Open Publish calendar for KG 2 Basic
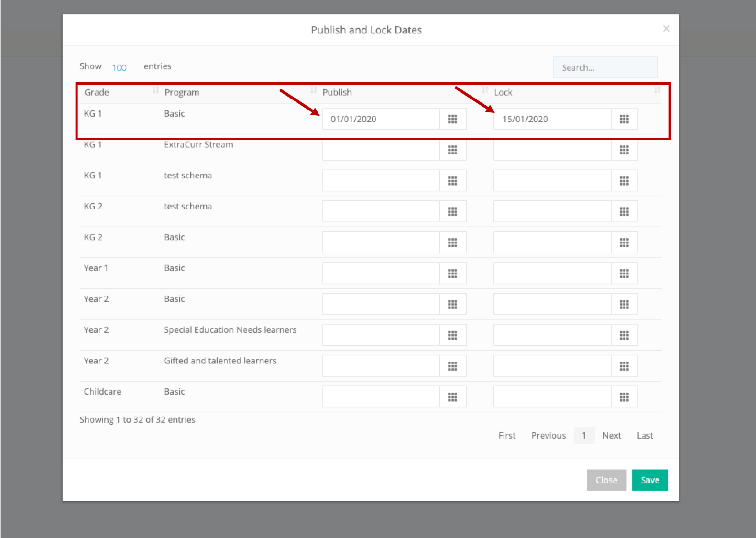This screenshot has width=756, height=538. point(452,242)
